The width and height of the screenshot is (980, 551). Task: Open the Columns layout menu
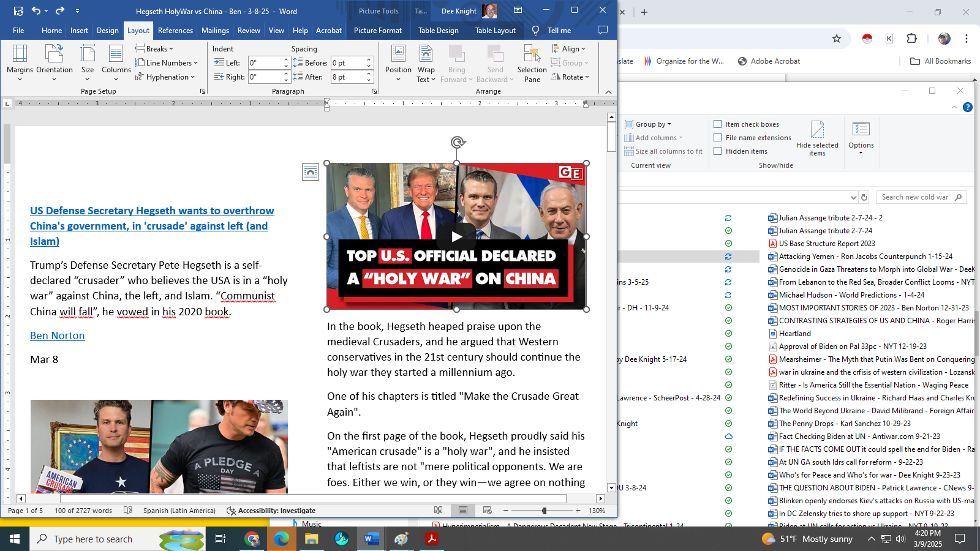click(116, 63)
